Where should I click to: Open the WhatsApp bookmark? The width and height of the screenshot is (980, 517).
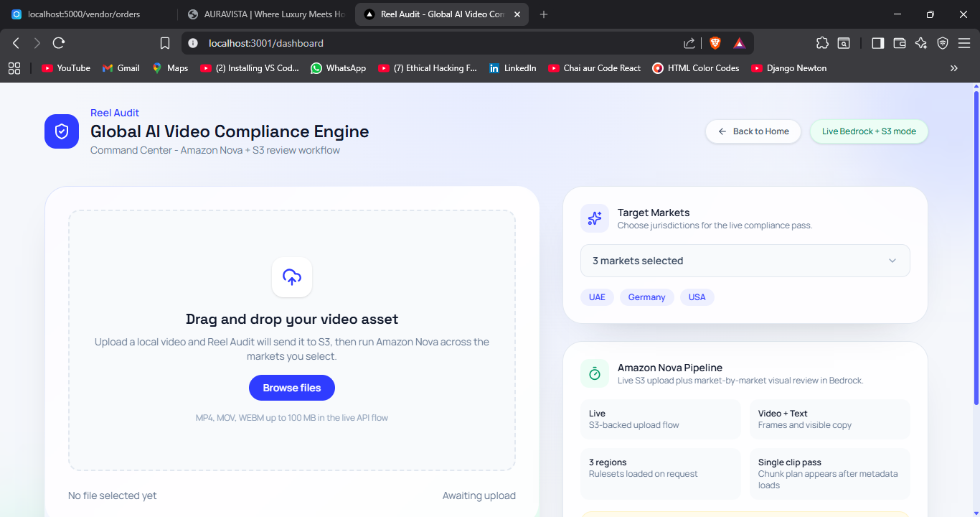(x=339, y=68)
